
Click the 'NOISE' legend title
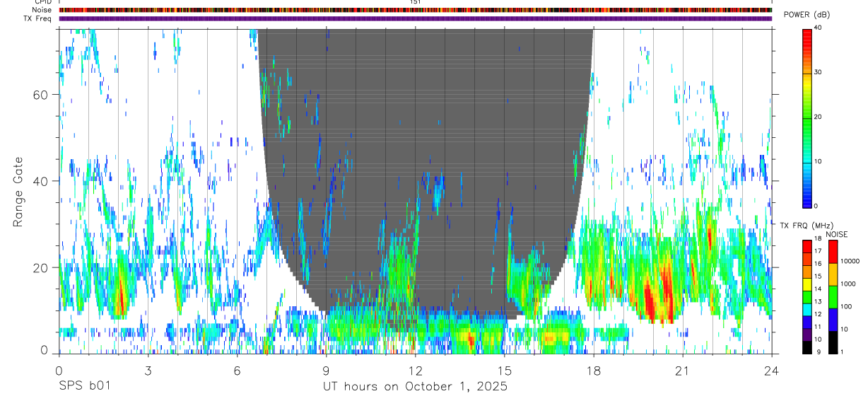pos(838,234)
